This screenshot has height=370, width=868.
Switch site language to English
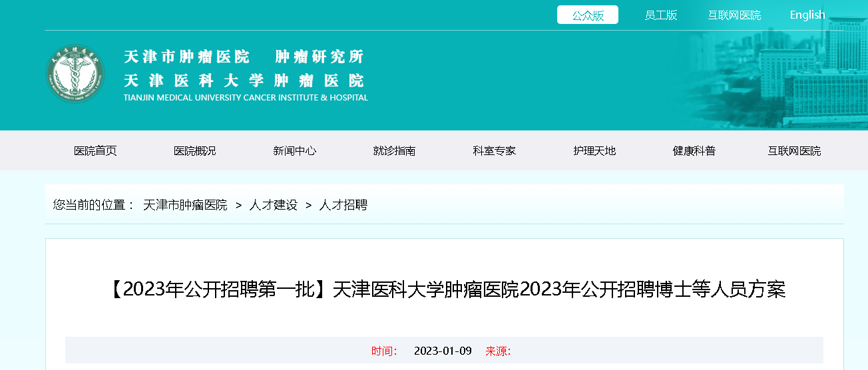click(807, 15)
